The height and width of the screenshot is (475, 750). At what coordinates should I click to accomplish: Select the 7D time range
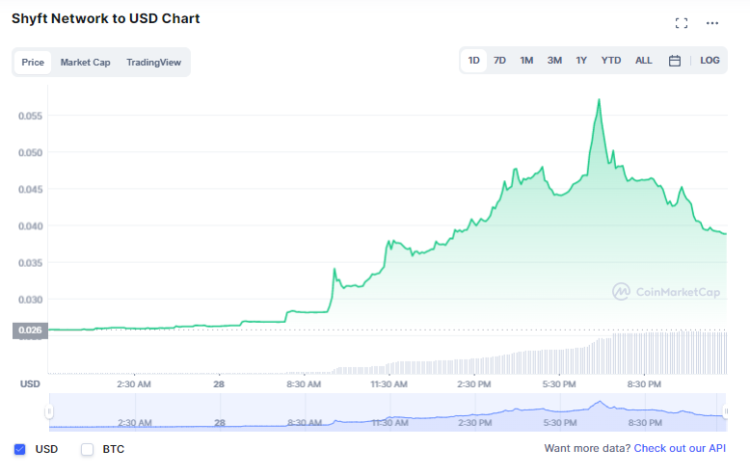(499, 60)
